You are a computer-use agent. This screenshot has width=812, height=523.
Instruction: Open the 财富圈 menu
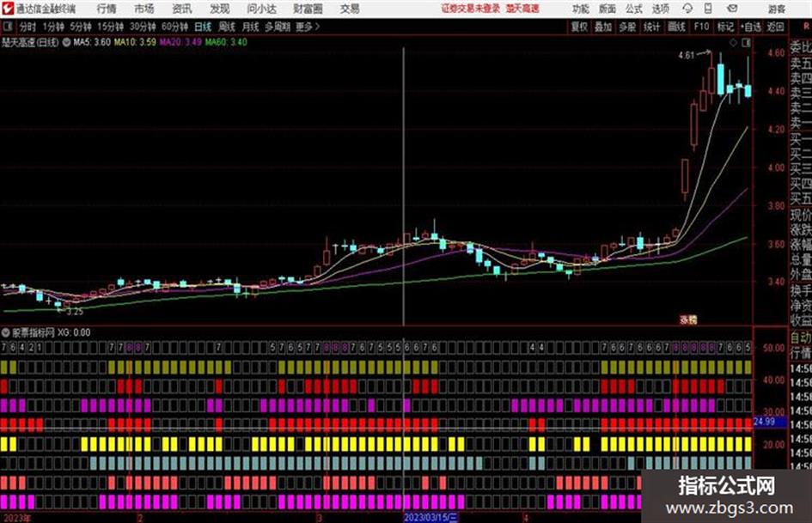[308, 9]
